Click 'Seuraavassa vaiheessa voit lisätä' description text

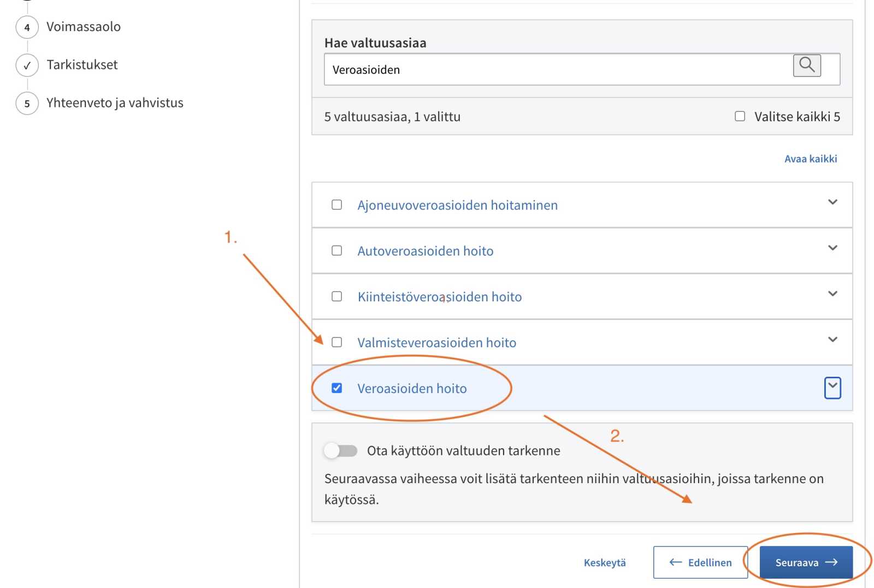click(x=574, y=489)
